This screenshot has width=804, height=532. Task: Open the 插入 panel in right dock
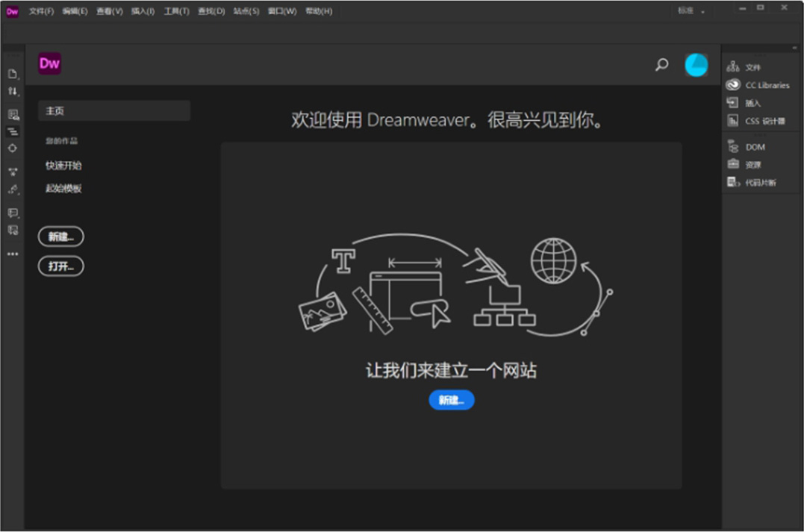pyautogui.click(x=744, y=103)
